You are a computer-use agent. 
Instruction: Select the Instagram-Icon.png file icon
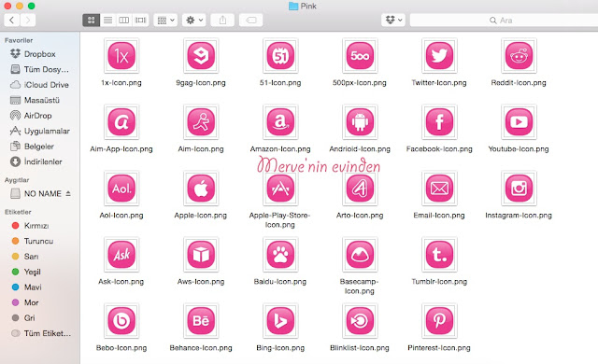519,189
